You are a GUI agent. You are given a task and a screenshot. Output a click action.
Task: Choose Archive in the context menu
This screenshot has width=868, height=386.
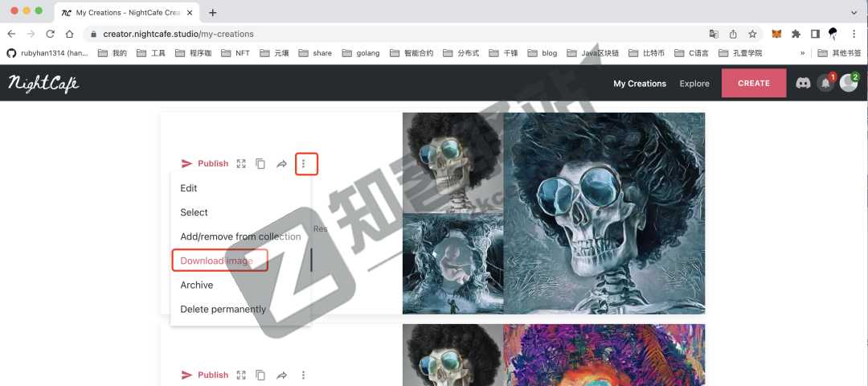pyautogui.click(x=197, y=285)
